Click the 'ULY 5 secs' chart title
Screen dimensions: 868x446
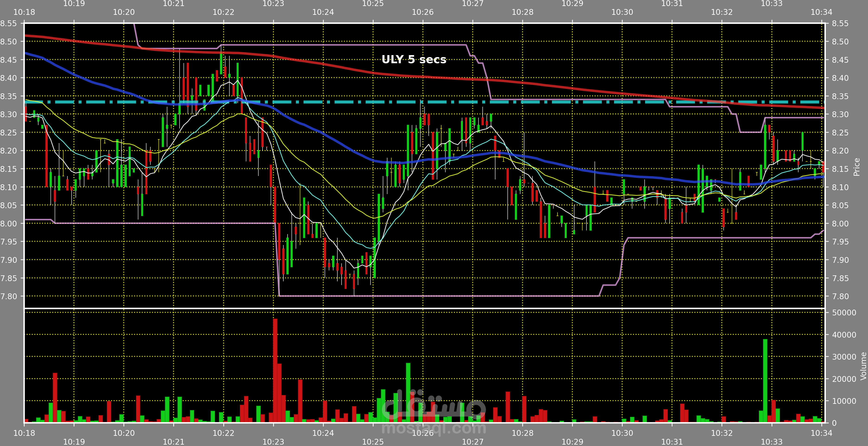coord(414,60)
